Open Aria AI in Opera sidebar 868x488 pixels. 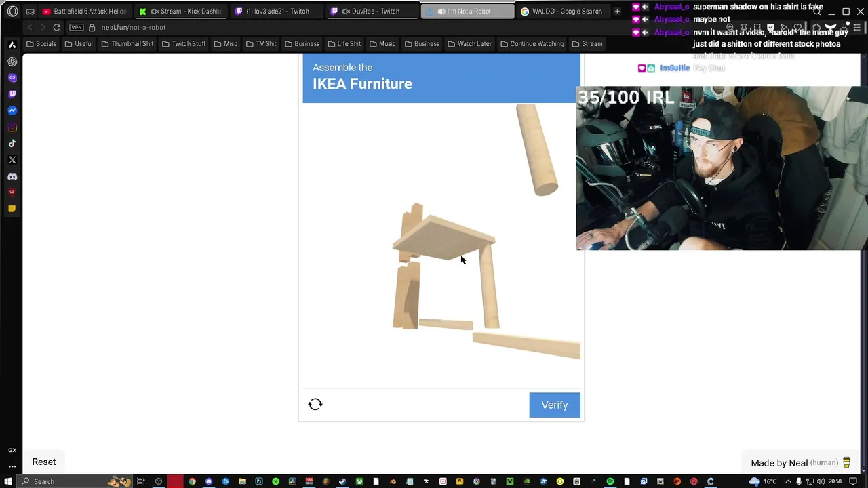coord(12,45)
